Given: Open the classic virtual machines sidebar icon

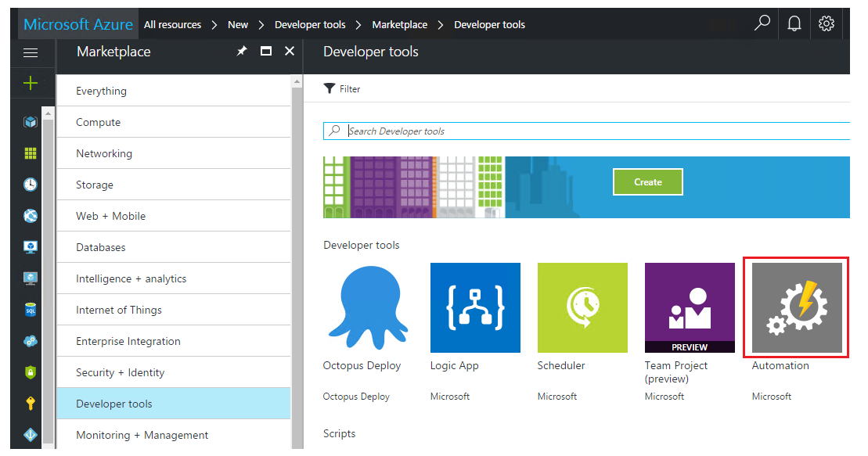Looking at the screenshot, I should [x=31, y=278].
